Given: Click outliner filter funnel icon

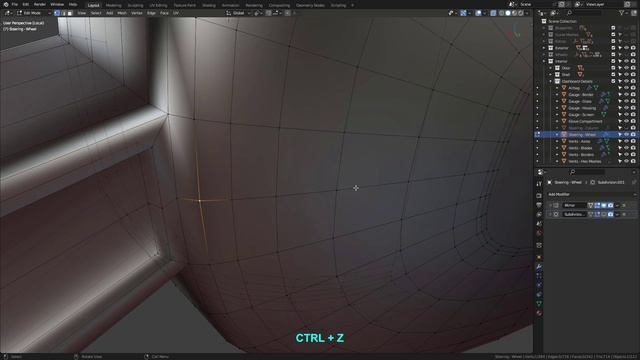Looking at the screenshot, I should pos(622,13).
